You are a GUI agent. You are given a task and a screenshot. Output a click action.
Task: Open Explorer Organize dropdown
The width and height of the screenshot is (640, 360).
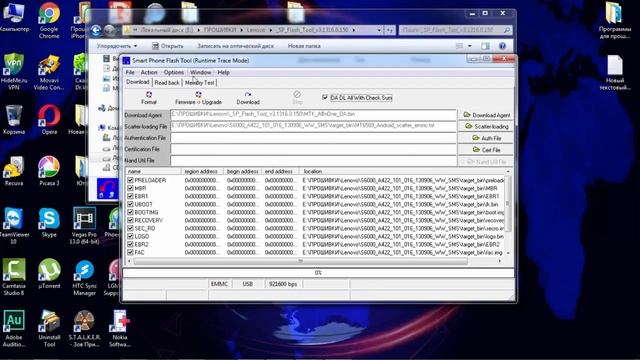[117, 46]
